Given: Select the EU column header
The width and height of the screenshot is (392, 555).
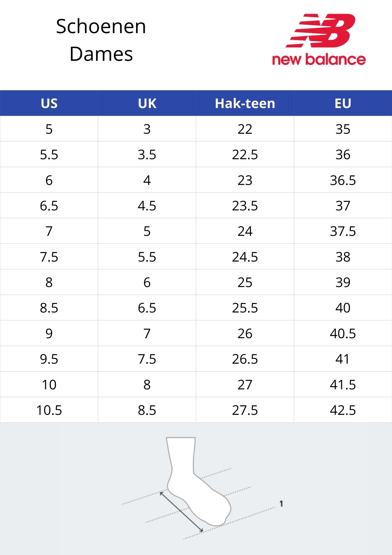Looking at the screenshot, I should pyautogui.click(x=343, y=103).
